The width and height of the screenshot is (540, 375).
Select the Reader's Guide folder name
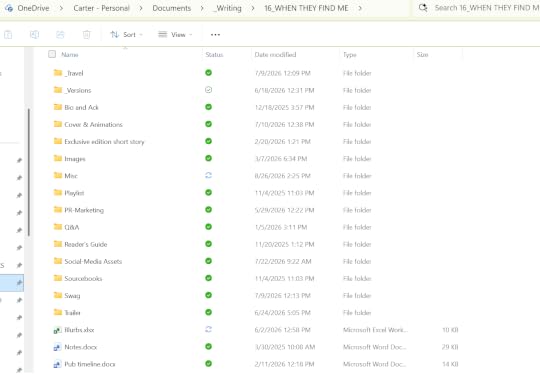coord(86,244)
